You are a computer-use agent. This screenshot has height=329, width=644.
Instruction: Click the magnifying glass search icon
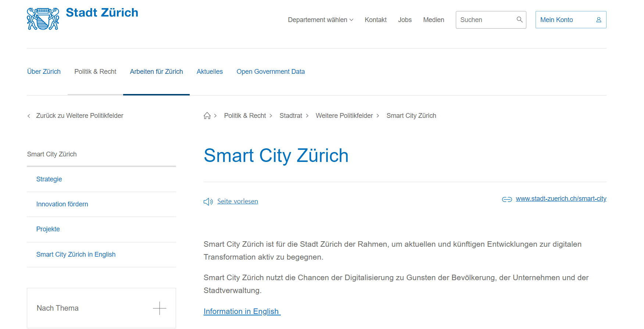point(519,19)
